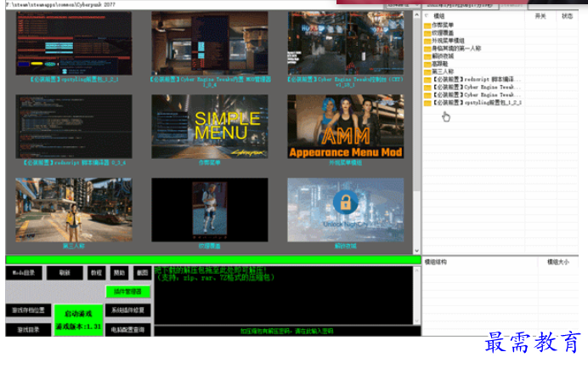Click the 电脑配置查询 button

(x=127, y=330)
